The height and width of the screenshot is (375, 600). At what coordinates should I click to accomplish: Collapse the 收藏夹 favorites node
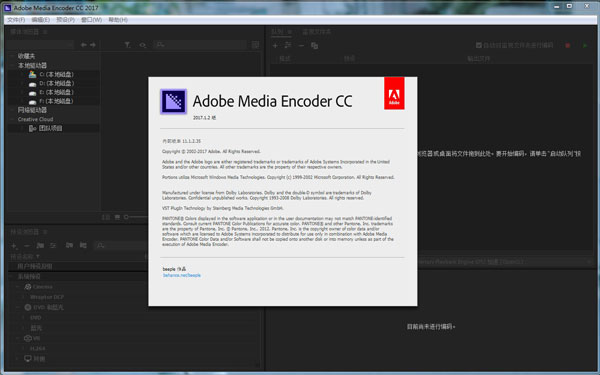point(12,56)
